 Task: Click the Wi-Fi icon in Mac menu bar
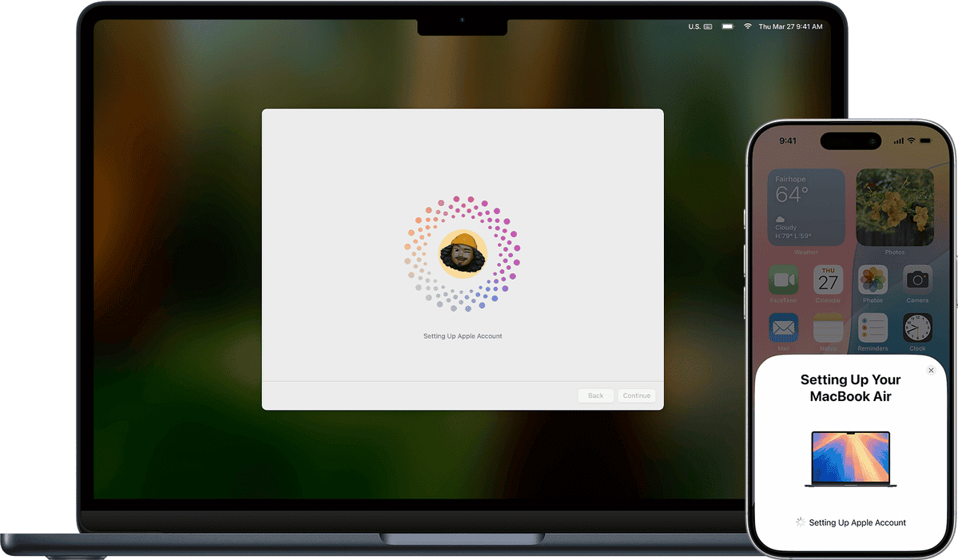[748, 26]
